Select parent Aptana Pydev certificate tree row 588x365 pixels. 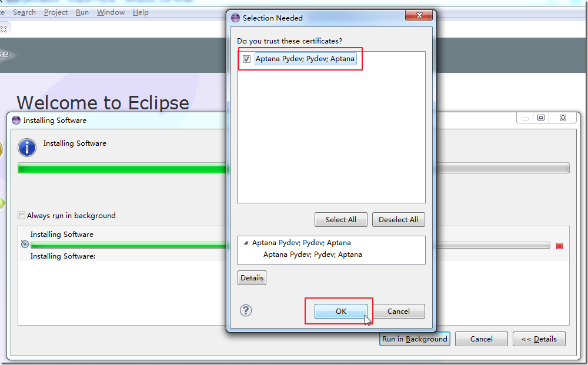[x=302, y=243]
